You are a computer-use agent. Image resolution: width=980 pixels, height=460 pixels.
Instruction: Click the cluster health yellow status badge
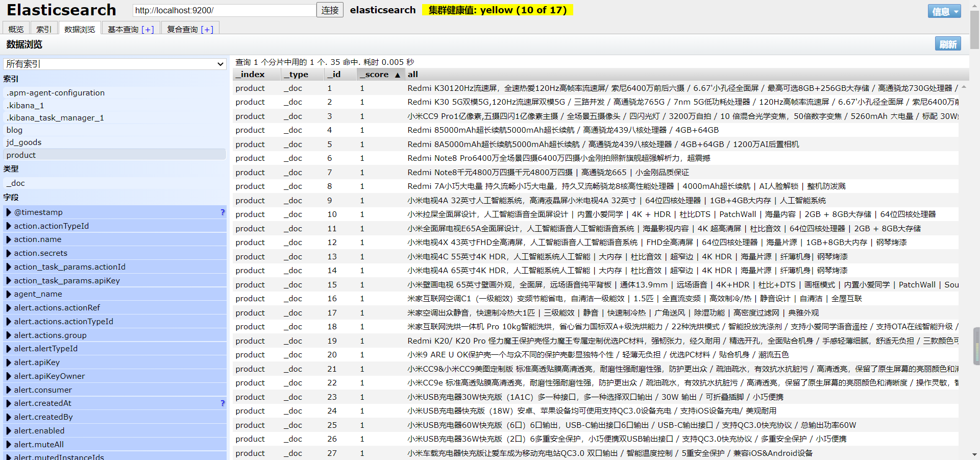point(498,10)
